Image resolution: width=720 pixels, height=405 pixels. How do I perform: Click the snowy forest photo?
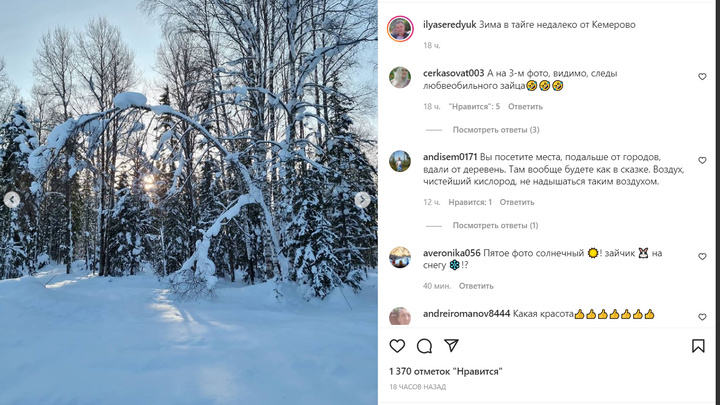189,202
